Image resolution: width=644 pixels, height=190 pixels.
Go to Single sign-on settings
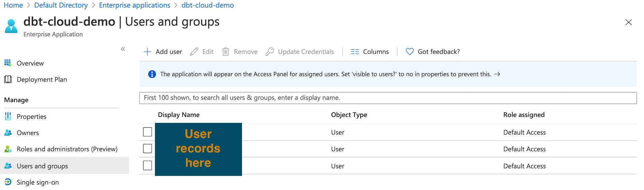(x=38, y=182)
